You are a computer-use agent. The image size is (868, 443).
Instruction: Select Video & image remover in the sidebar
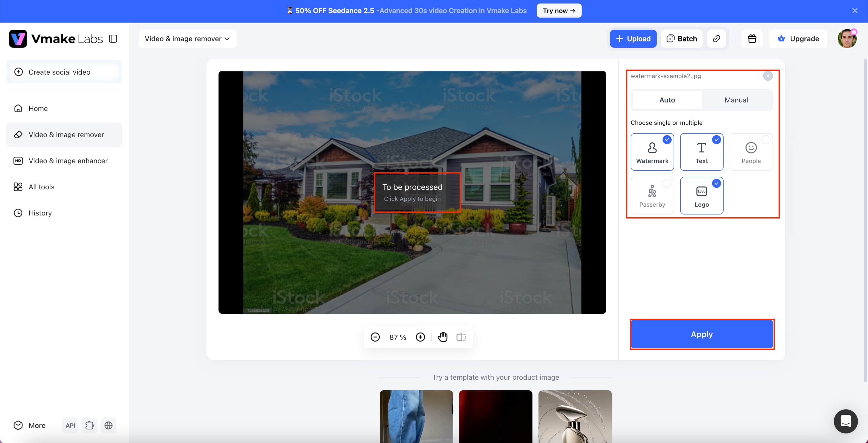tap(64, 134)
